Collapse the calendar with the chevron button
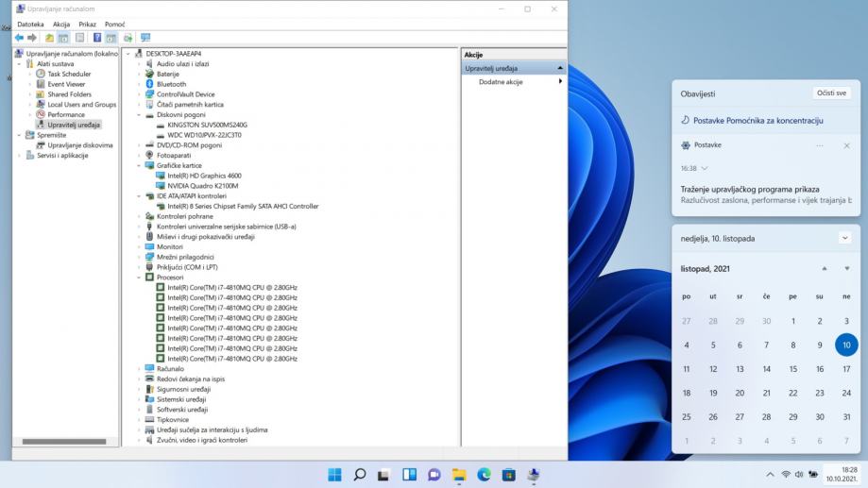Screen dimensions: 868x488 [x=843, y=238]
